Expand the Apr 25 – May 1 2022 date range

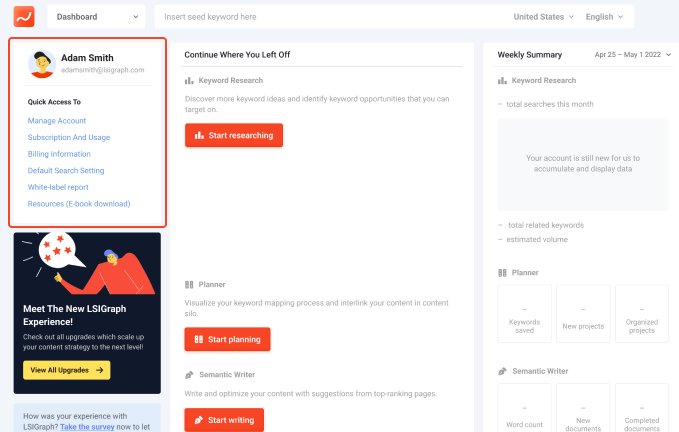pos(633,55)
